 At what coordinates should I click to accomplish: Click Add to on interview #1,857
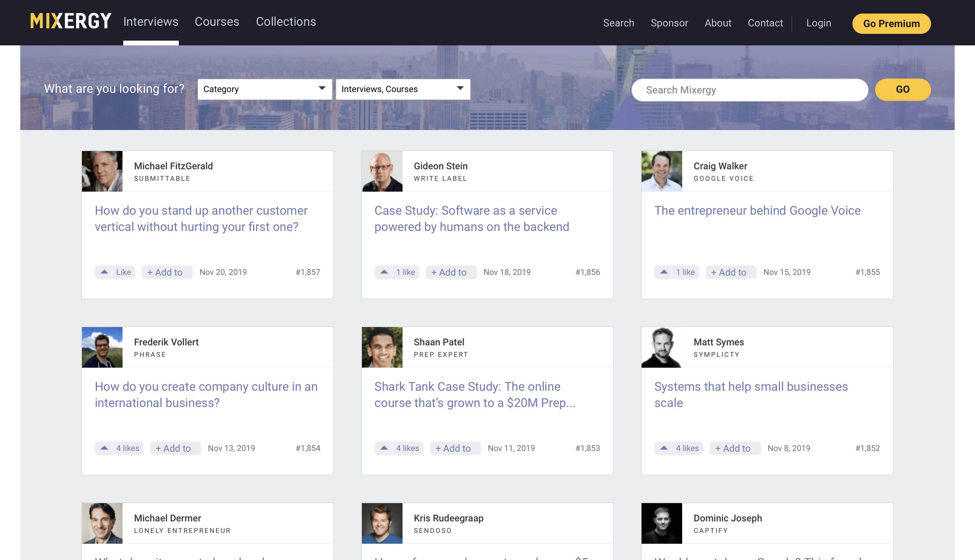tap(167, 272)
